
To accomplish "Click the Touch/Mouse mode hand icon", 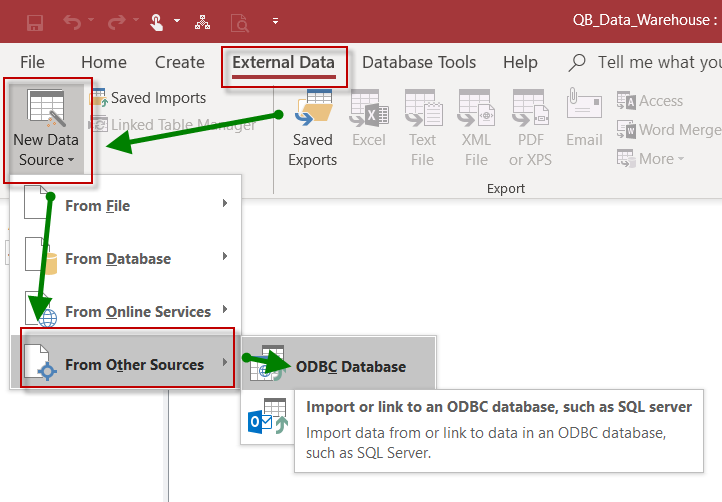I will (157, 22).
